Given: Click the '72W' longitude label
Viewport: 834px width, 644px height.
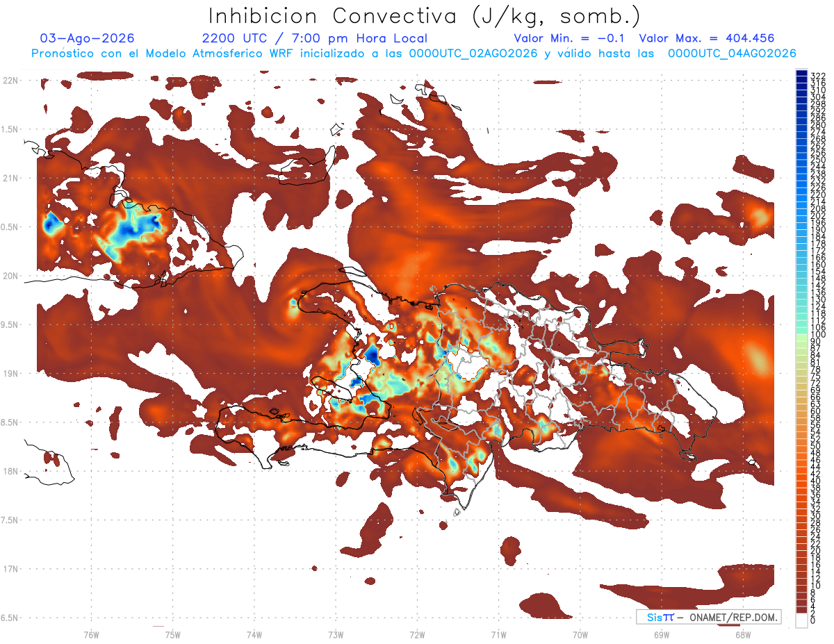Looking at the screenshot, I should [417, 634].
